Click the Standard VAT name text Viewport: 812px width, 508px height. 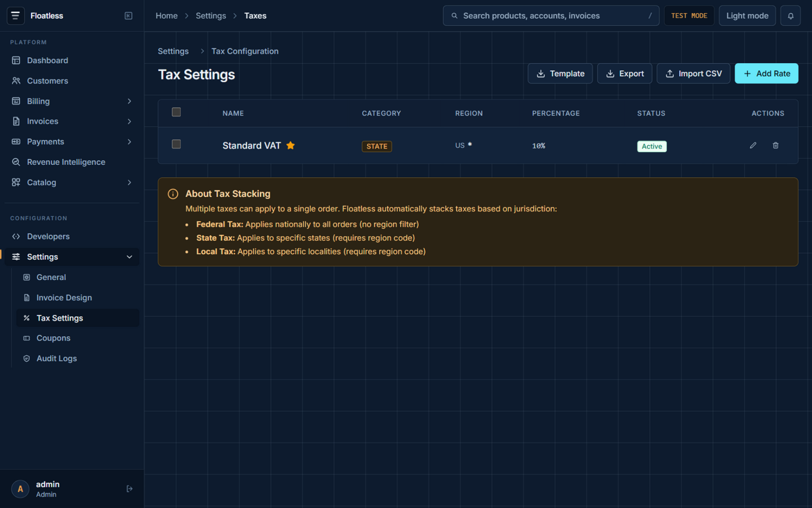click(x=251, y=146)
